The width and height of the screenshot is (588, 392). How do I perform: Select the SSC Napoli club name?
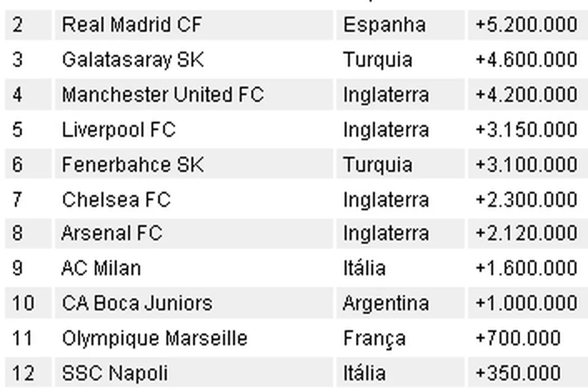pyautogui.click(x=115, y=373)
